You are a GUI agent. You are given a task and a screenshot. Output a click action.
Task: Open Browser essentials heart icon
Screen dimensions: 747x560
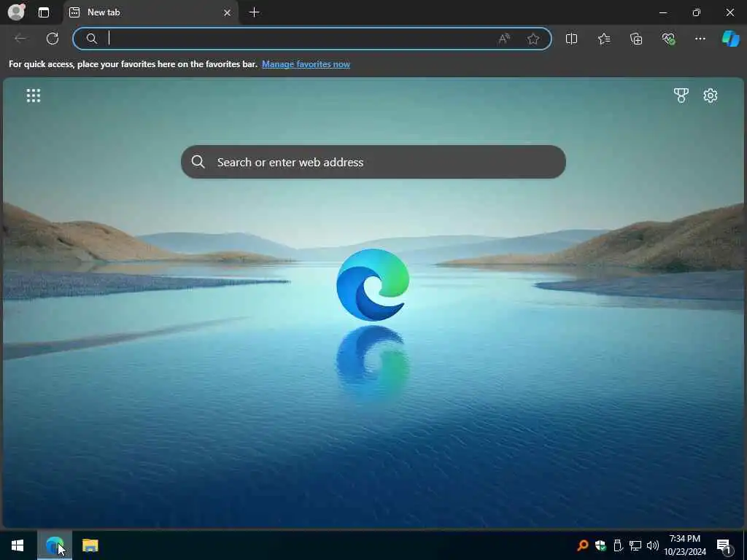pos(668,39)
